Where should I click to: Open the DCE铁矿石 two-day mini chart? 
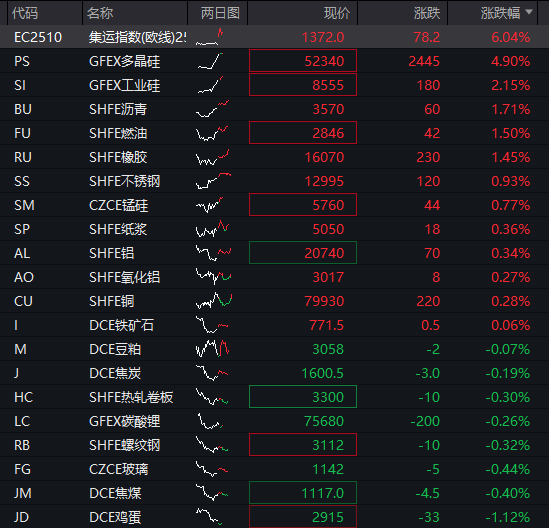(x=212, y=325)
